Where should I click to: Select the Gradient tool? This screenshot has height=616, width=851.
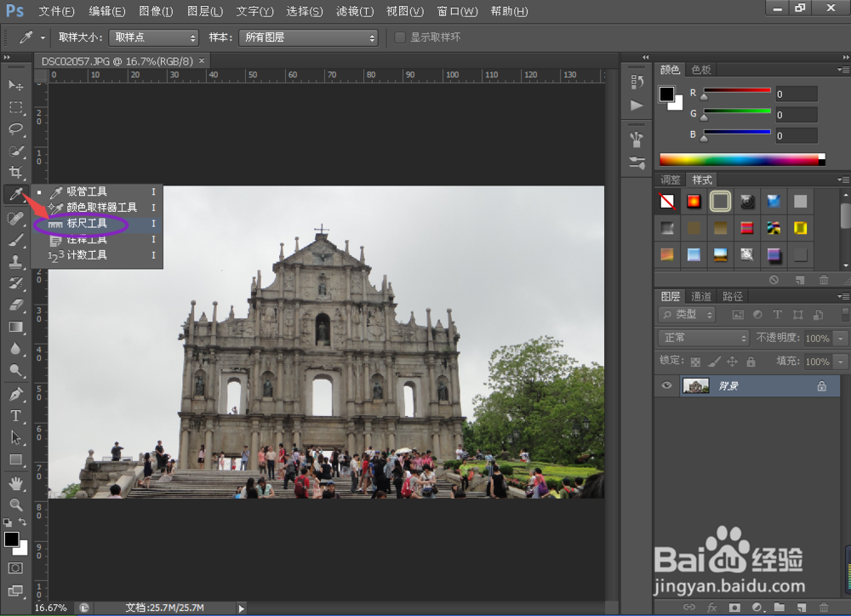click(x=15, y=327)
